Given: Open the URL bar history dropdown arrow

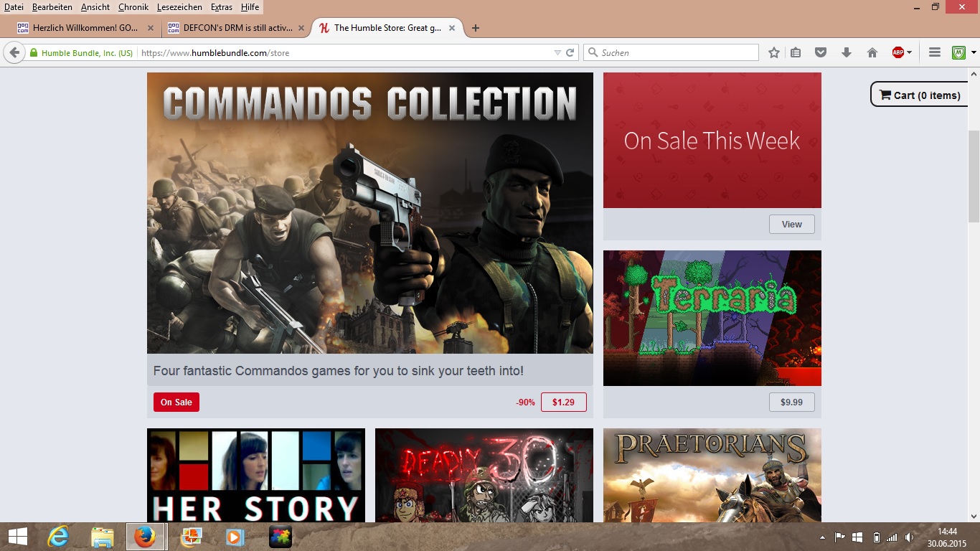Looking at the screenshot, I should [557, 52].
